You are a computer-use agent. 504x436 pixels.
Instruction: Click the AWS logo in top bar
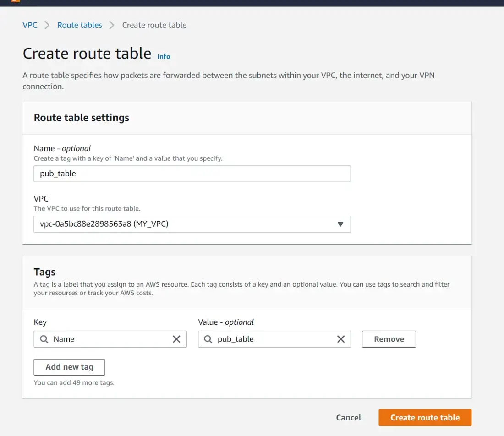(15, 1)
